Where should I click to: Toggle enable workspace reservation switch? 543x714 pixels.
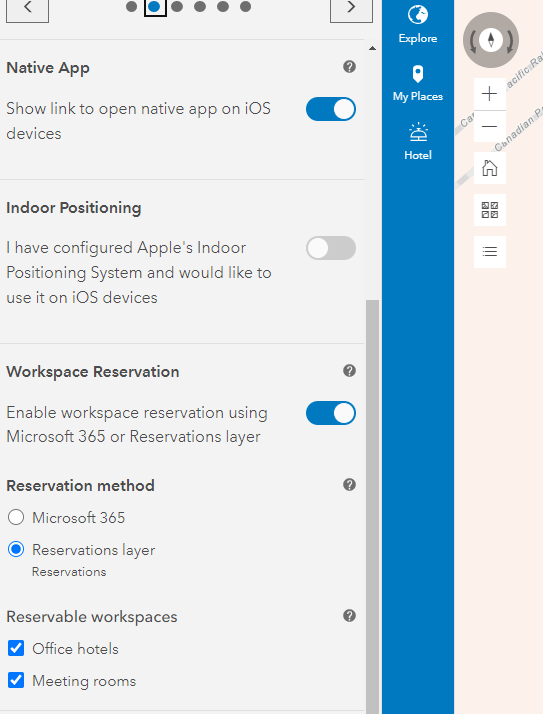pyautogui.click(x=331, y=413)
